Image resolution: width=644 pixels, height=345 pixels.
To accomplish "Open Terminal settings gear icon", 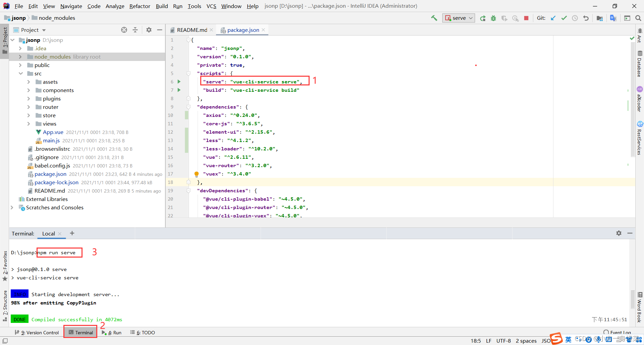I will [x=619, y=233].
